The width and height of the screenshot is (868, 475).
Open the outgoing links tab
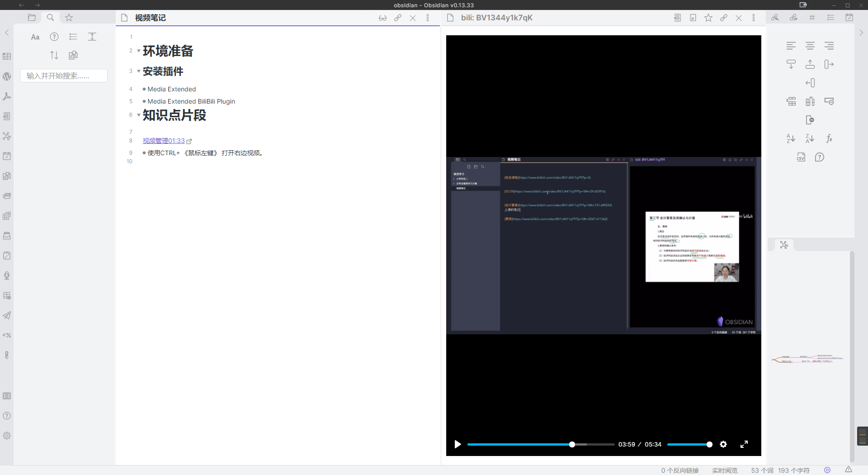coord(793,18)
